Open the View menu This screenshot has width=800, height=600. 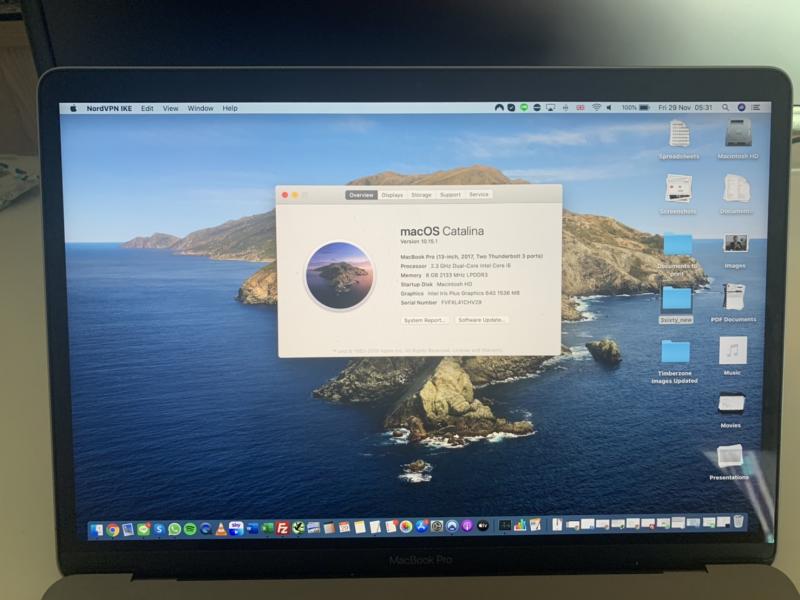[x=170, y=108]
